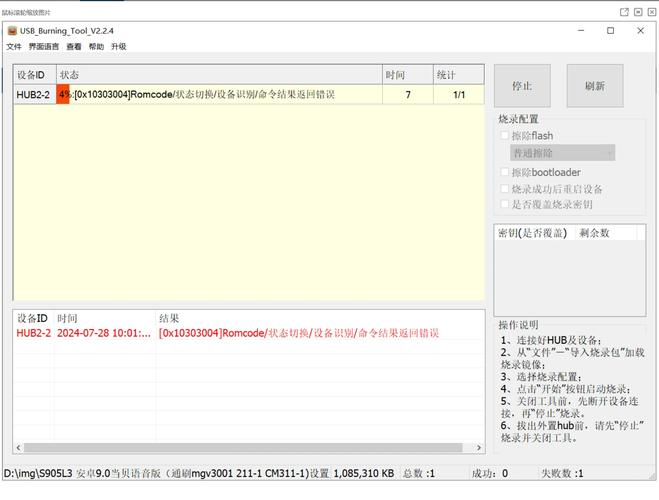
Task: Open the 升级 menu
Action: coord(118,46)
